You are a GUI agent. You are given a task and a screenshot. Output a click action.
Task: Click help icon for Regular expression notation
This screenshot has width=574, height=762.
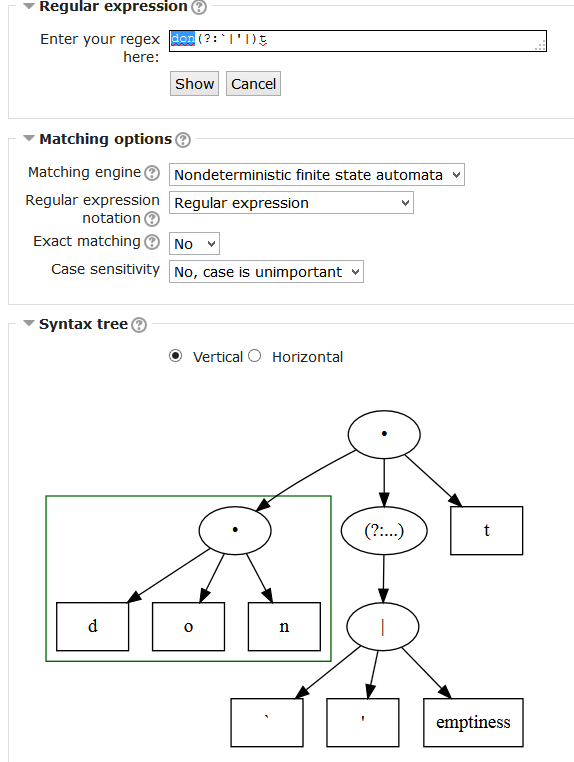pos(152,219)
